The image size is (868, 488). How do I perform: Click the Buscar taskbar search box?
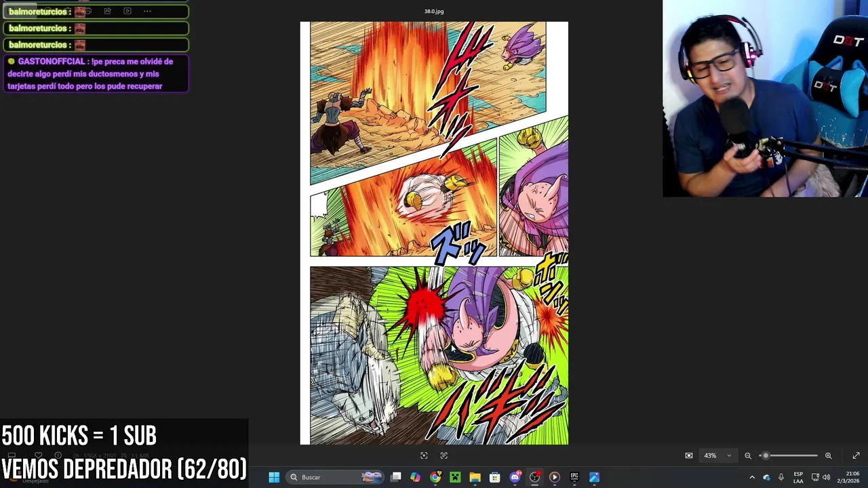334,477
